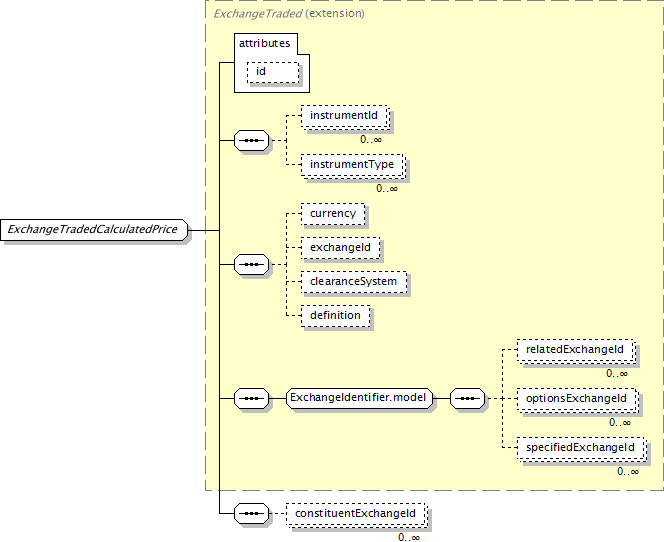
Task: Expand the attributes box
Action: tap(264, 44)
